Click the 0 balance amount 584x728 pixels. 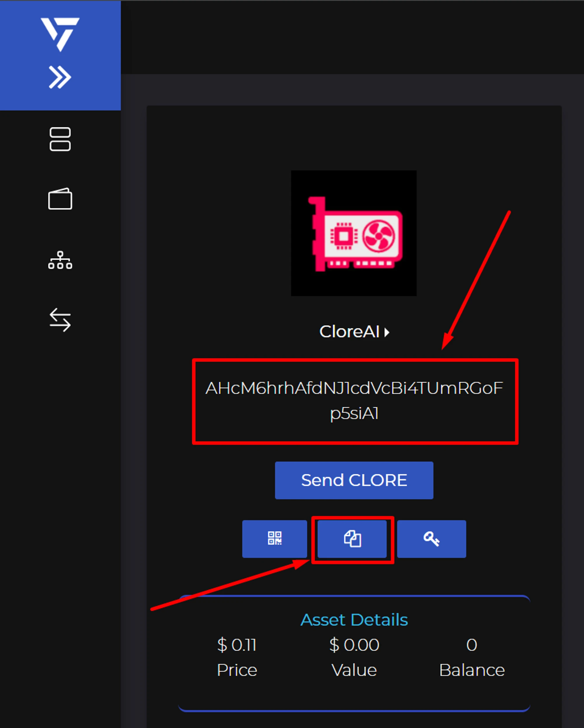472,645
